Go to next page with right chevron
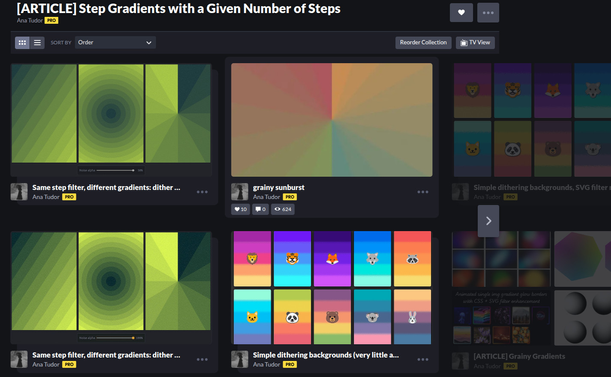611x377 pixels. pos(488,221)
